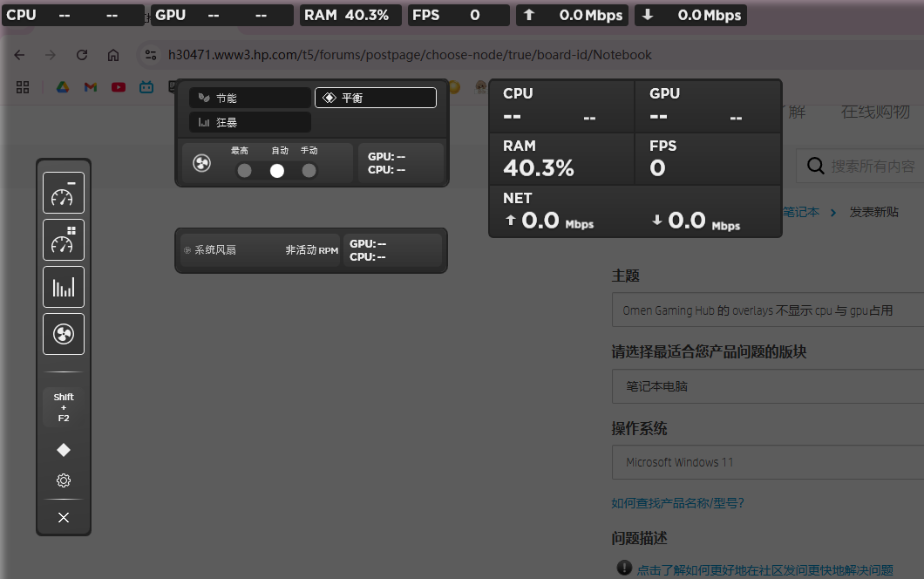Select the 节能 power mode
This screenshot has width=924, height=579.
point(250,98)
